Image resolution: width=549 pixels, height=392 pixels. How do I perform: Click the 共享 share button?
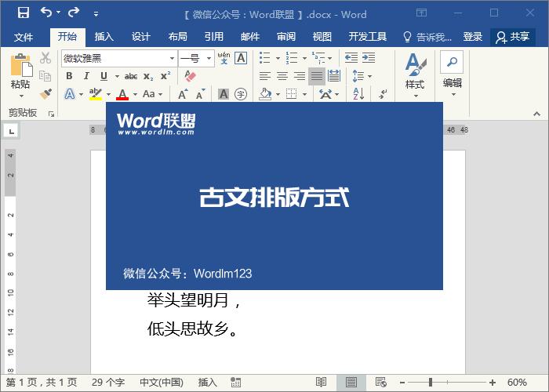(513, 37)
